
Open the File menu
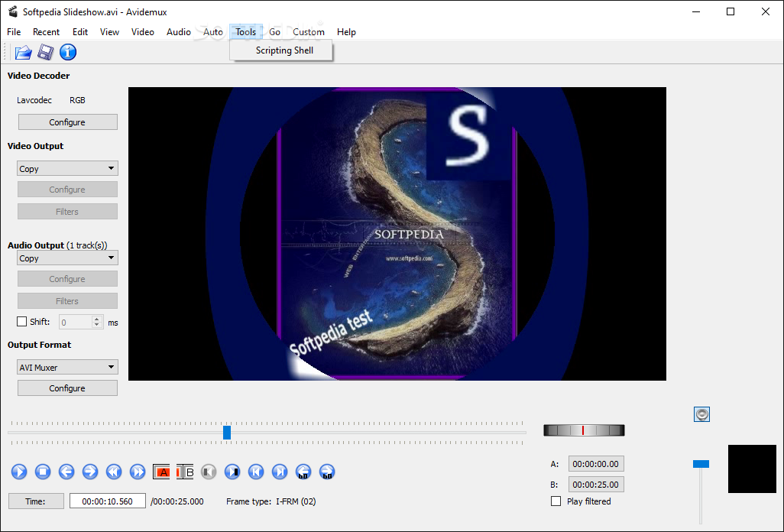coord(14,32)
